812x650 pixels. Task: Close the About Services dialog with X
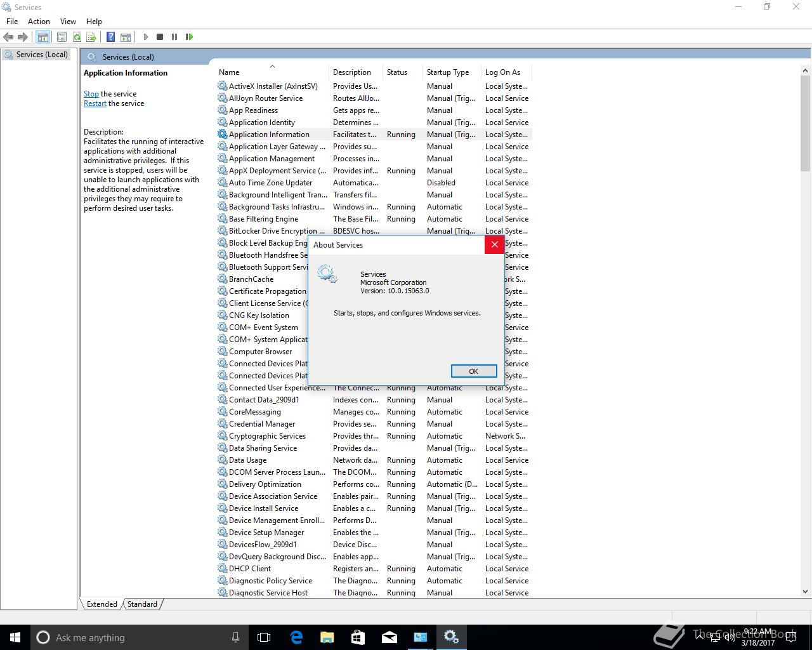click(494, 244)
